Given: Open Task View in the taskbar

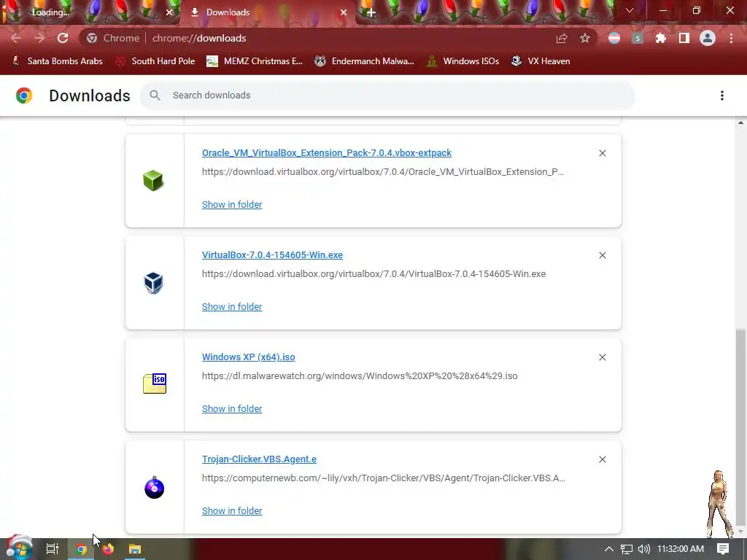Looking at the screenshot, I should (x=53, y=549).
